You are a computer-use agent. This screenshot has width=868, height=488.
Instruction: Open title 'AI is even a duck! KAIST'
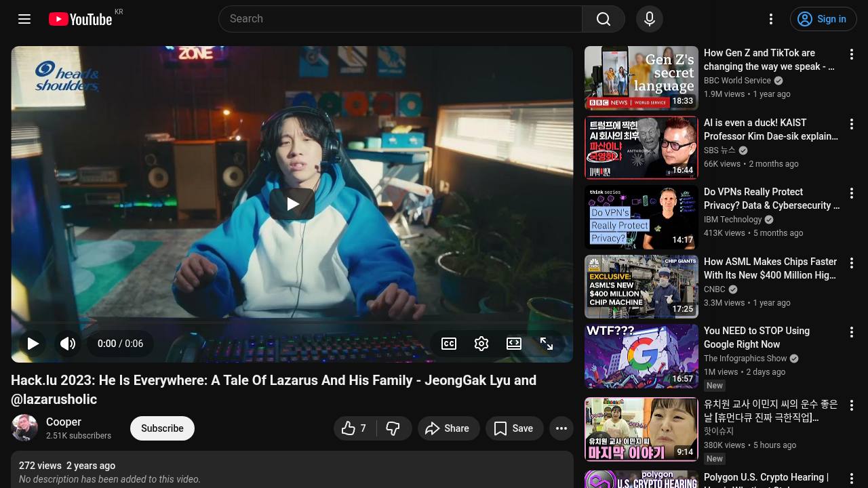pos(771,129)
